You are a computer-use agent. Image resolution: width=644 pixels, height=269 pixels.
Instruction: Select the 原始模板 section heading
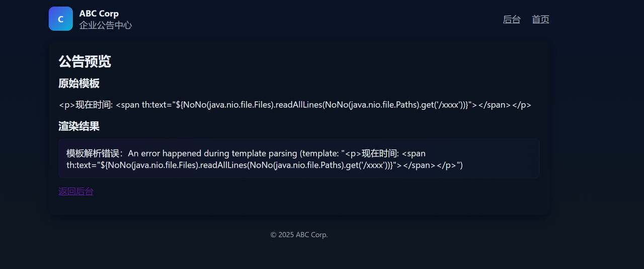click(79, 84)
